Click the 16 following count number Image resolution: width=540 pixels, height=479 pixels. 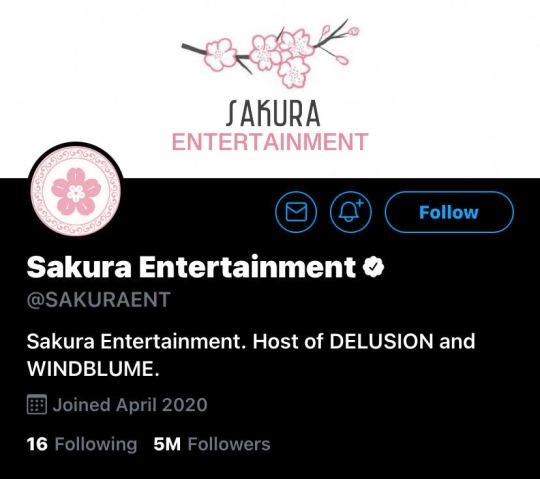click(37, 444)
